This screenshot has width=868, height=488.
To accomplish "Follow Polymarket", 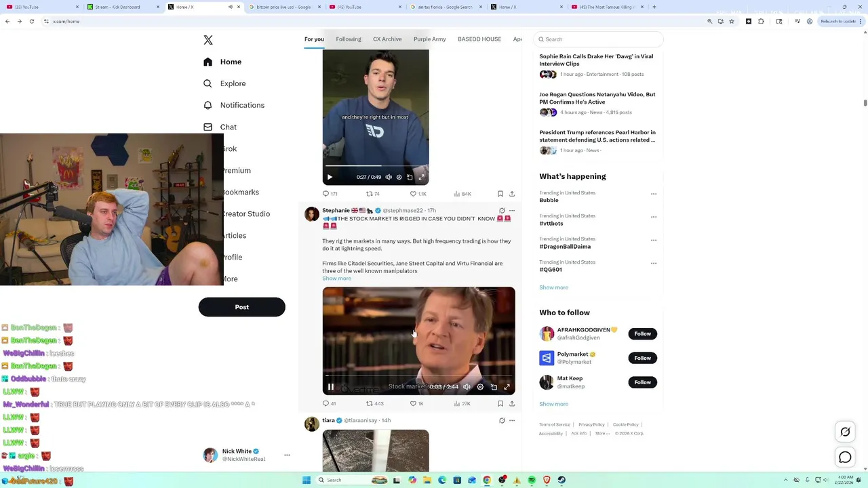I will (642, 358).
